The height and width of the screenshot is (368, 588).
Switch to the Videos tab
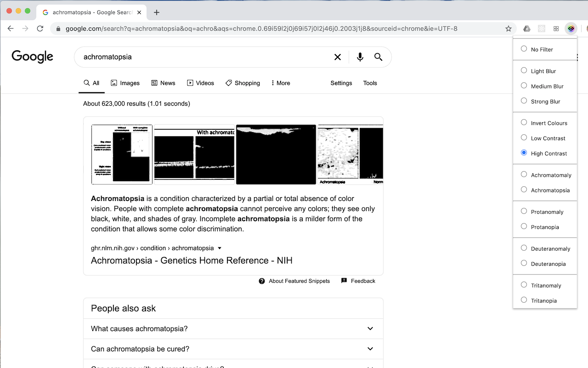[200, 83]
